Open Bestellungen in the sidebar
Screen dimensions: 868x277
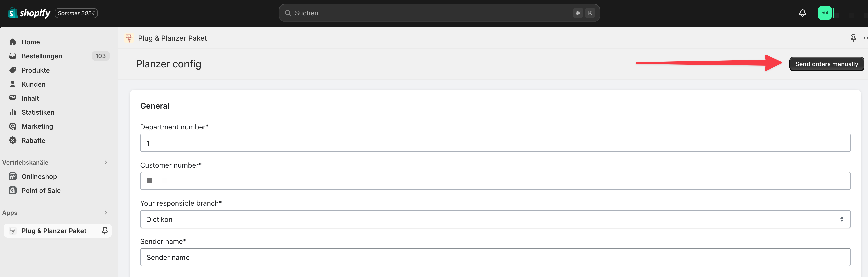[42, 56]
